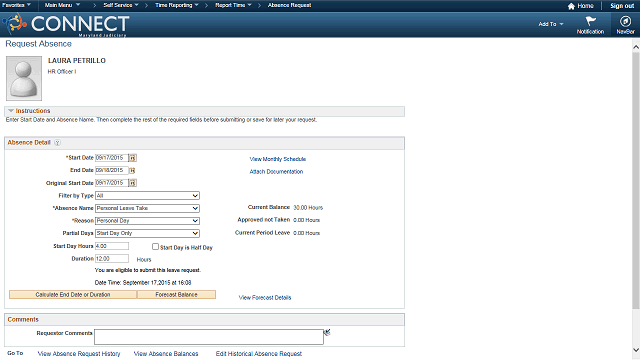Click the Home house icon
This screenshot has width=640, height=360.
point(571,6)
